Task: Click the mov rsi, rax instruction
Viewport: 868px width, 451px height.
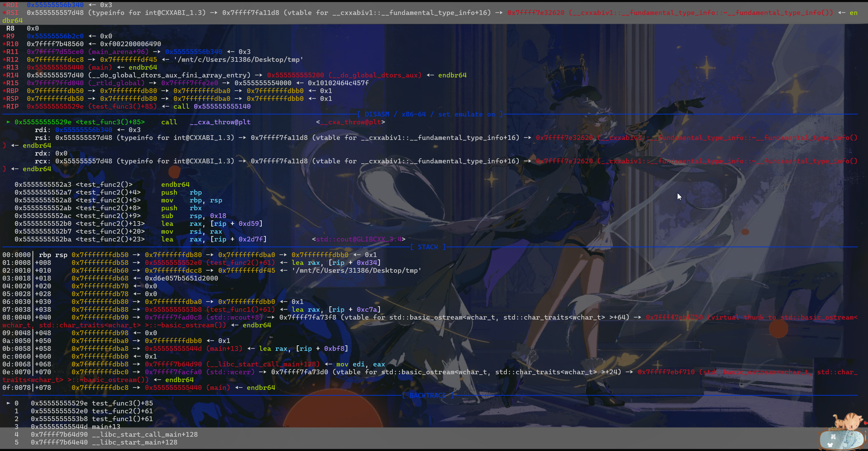Action: pos(191,231)
